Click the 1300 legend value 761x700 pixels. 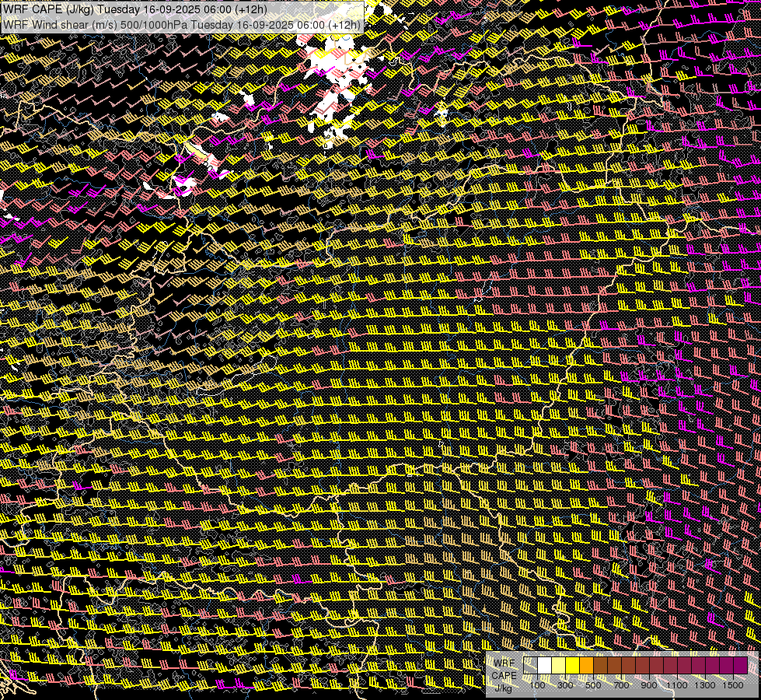(705, 685)
